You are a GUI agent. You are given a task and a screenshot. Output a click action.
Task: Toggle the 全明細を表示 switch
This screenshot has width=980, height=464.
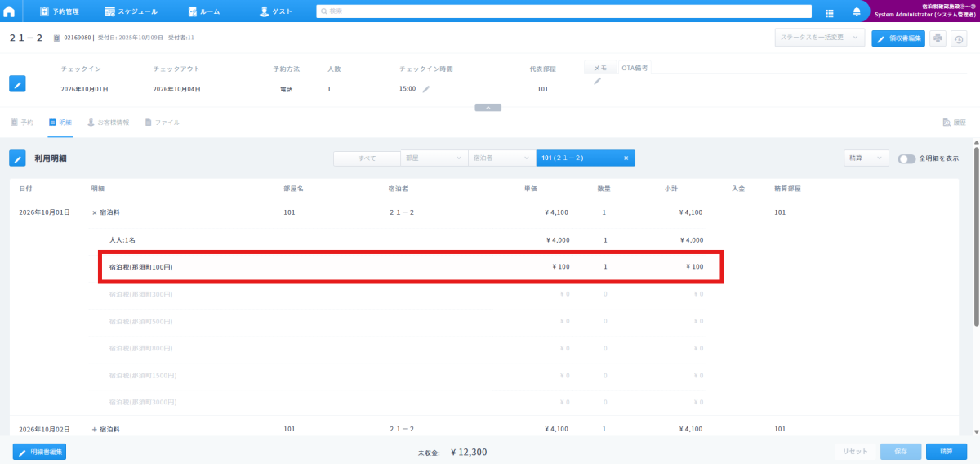point(906,158)
